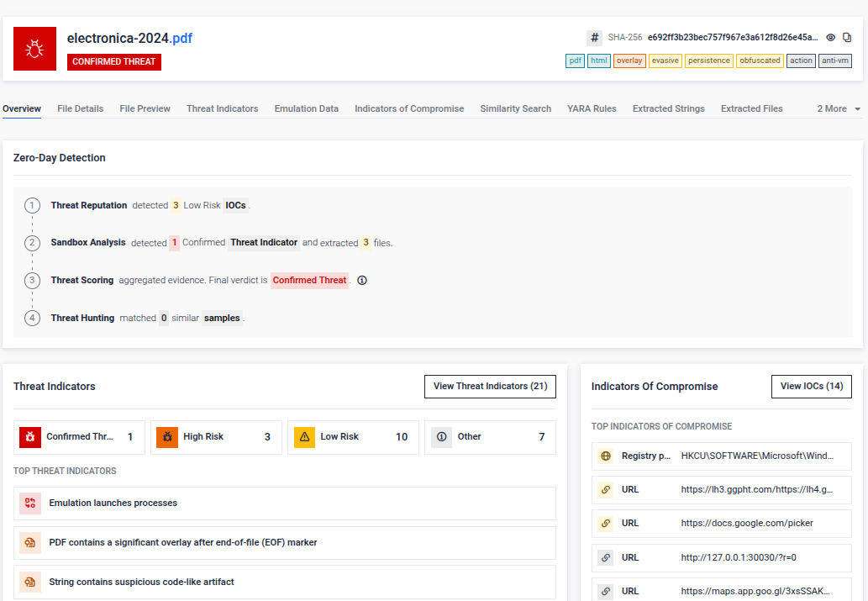Expand the PDF overlay after EOF indicator

(285, 543)
